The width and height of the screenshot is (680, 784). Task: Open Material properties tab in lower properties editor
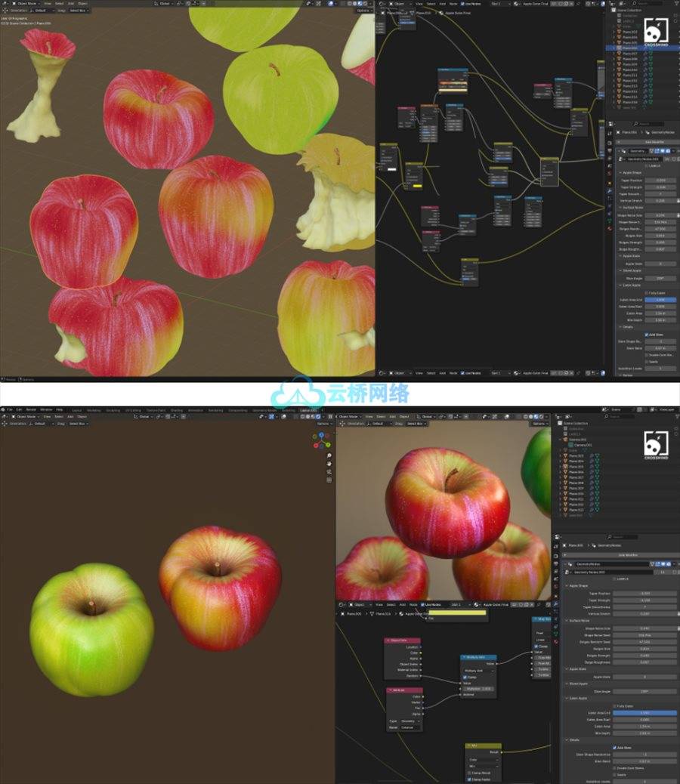pyautogui.click(x=555, y=642)
